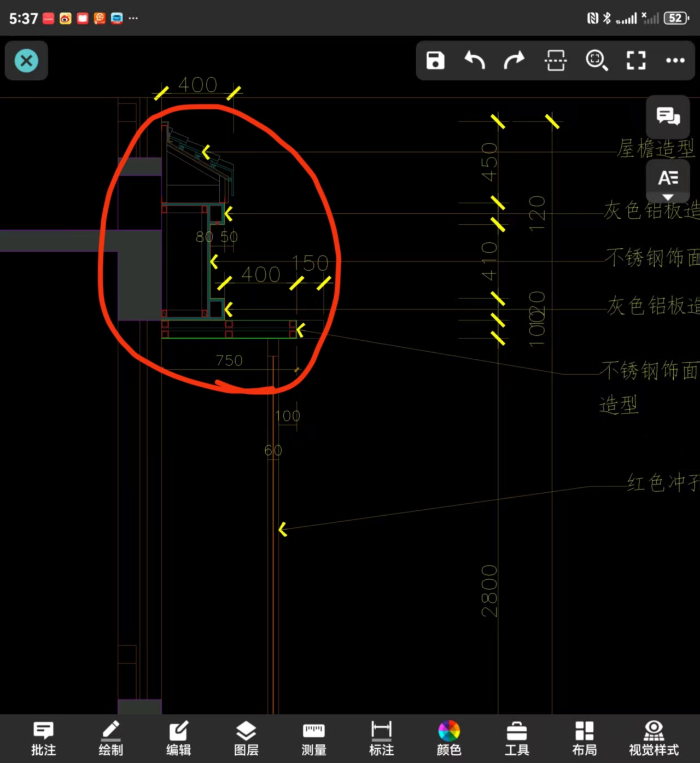
Task: Open the 编辑 edit menu
Action: (178, 738)
